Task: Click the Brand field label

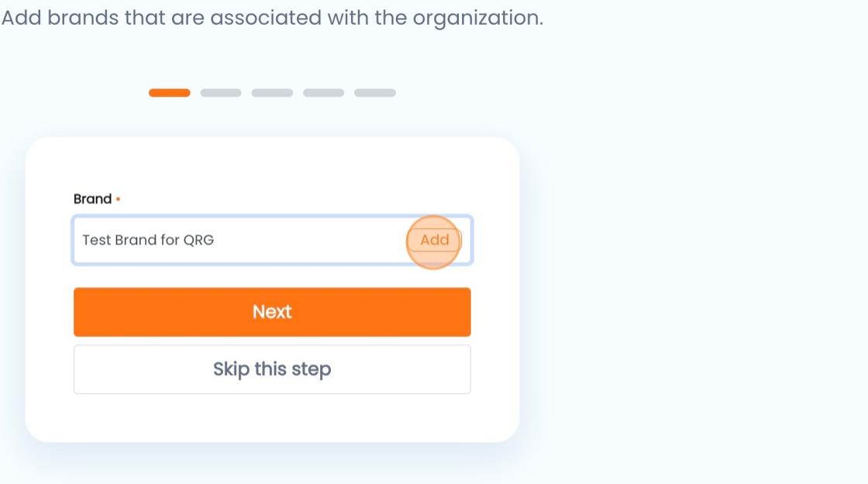Action: pos(92,199)
